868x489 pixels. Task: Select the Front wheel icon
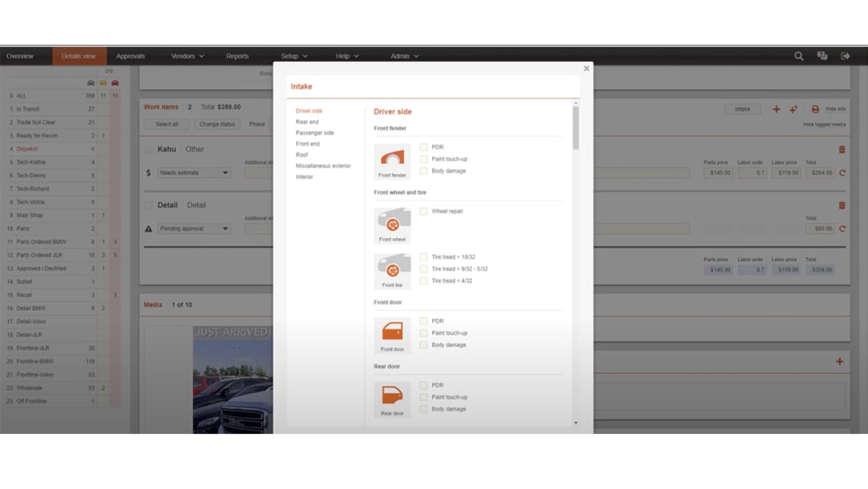tap(392, 225)
